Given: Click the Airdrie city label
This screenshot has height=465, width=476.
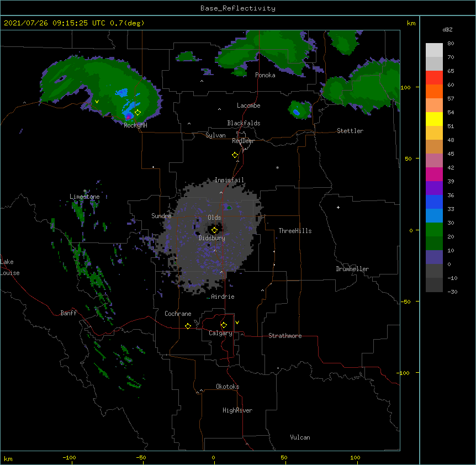Looking at the screenshot, I should pos(223,297).
